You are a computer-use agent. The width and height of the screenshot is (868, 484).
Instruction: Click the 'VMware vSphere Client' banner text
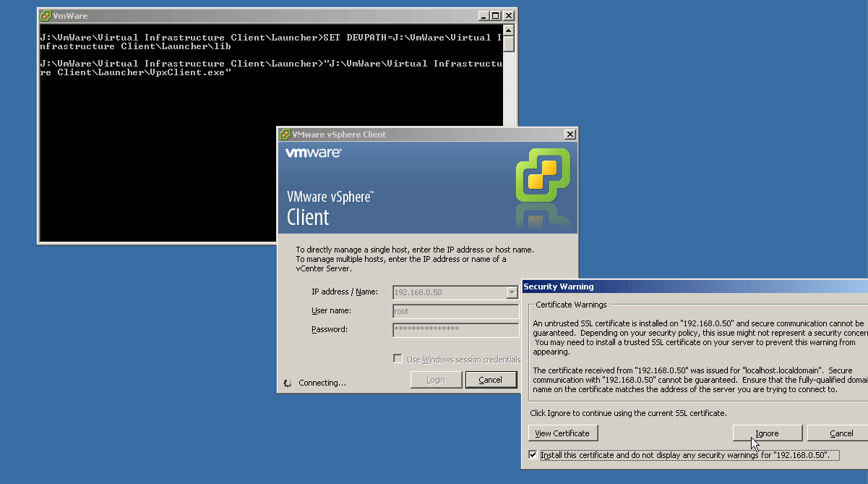(x=330, y=208)
